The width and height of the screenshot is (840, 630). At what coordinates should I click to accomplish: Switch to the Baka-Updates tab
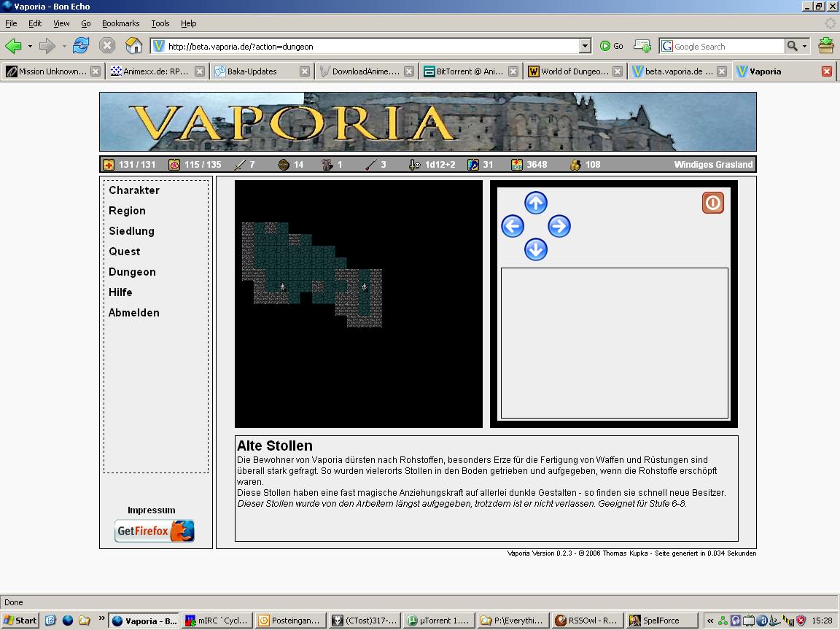(255, 71)
